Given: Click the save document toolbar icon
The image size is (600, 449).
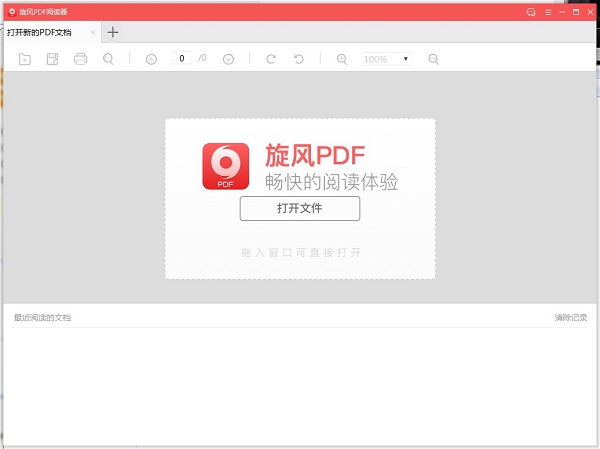Looking at the screenshot, I should 52,59.
